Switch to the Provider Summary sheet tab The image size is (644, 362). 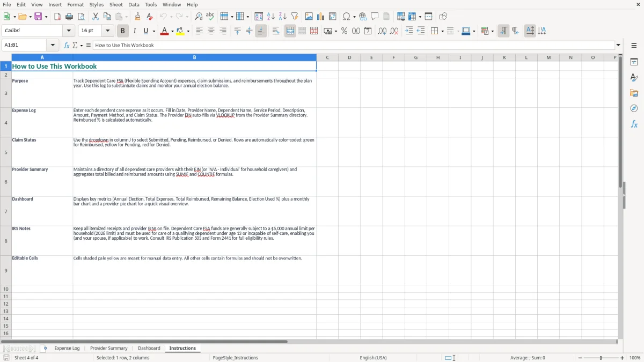click(x=109, y=348)
